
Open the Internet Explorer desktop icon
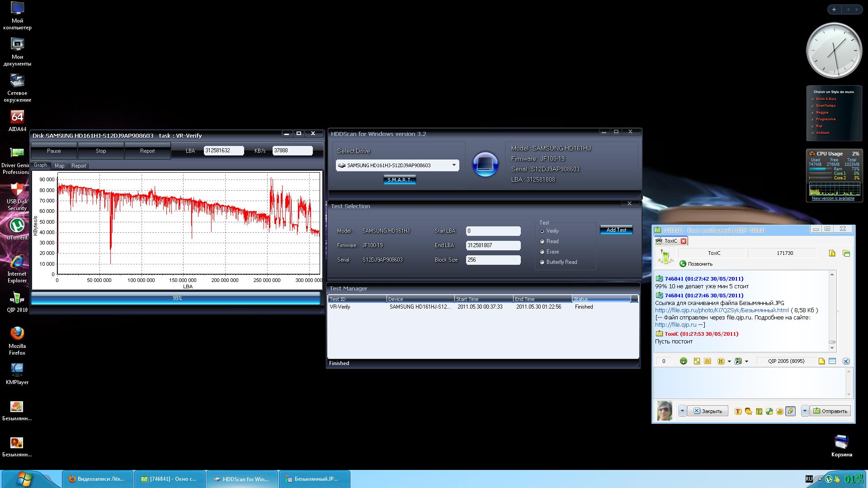17,268
